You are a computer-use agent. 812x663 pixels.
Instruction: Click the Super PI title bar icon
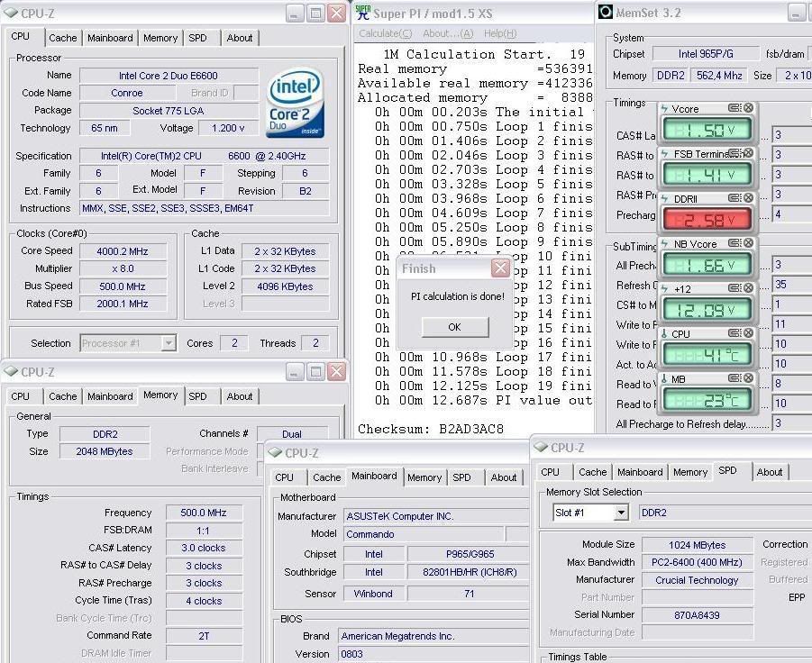click(363, 13)
